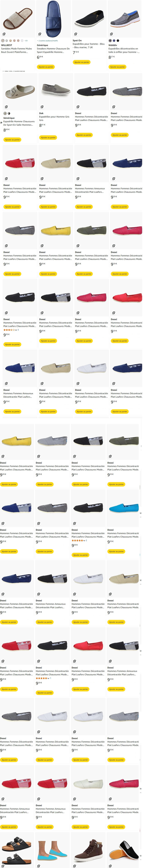Expand the five-star rating with 1 review
The height and width of the screenshot is (868, 143).
48,678
